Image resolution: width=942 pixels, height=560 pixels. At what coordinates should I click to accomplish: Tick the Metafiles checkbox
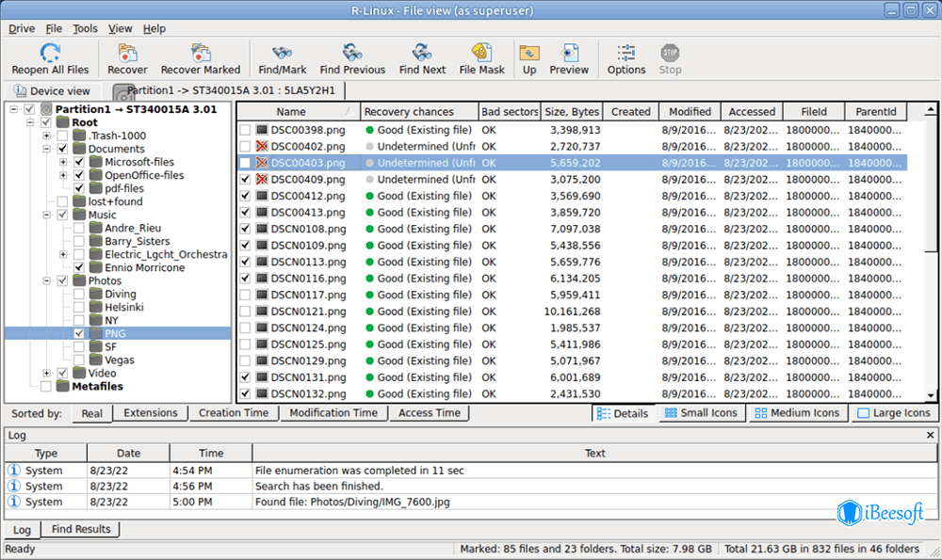tap(45, 387)
